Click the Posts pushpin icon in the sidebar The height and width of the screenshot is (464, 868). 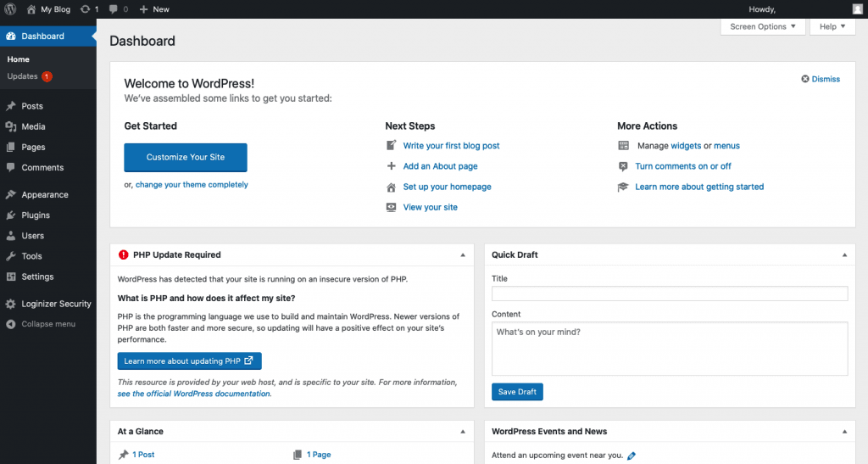tap(10, 106)
